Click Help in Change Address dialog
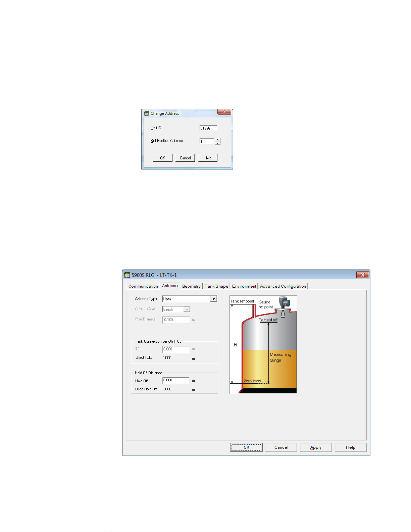Image resolution: width=411 pixels, height=532 pixels. point(208,158)
